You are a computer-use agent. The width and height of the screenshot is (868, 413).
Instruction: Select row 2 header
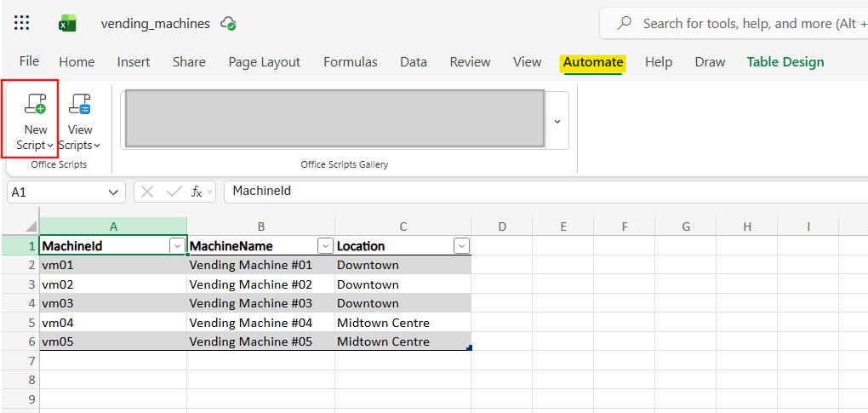[x=20, y=265]
